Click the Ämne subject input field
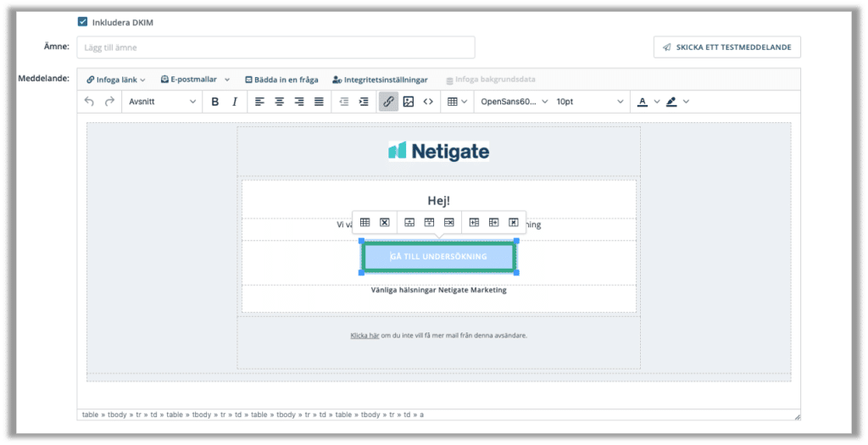 click(x=275, y=47)
